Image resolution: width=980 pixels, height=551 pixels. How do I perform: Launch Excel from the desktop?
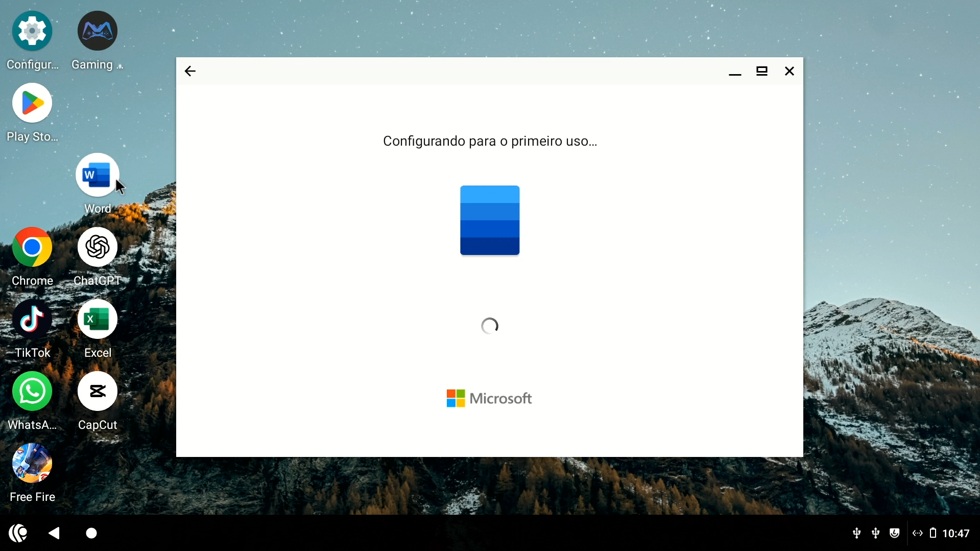pos(97,319)
